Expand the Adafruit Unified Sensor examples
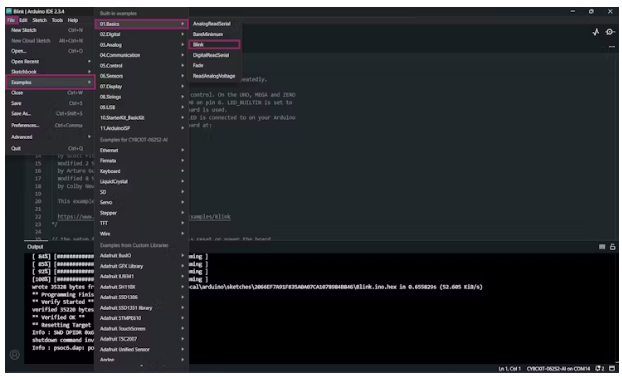The height and width of the screenshot is (377, 622). (142, 350)
